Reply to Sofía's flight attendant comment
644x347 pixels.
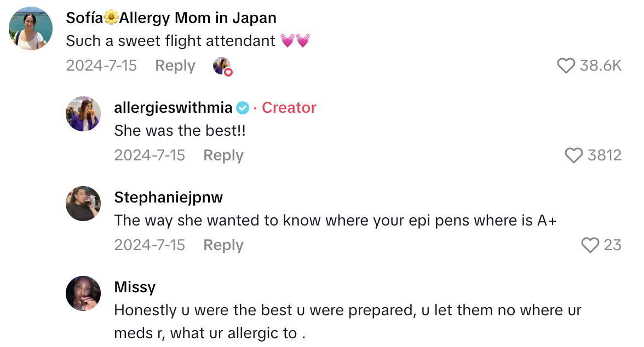175,66
